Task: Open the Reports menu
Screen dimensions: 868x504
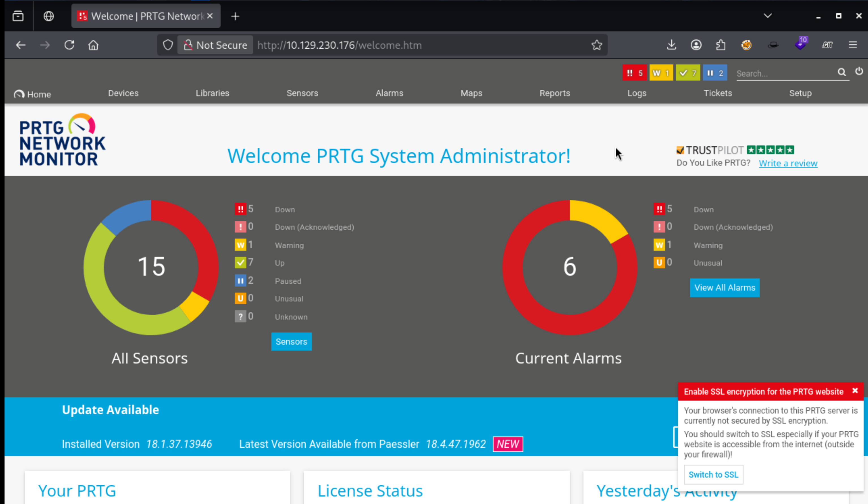Action: (x=555, y=93)
